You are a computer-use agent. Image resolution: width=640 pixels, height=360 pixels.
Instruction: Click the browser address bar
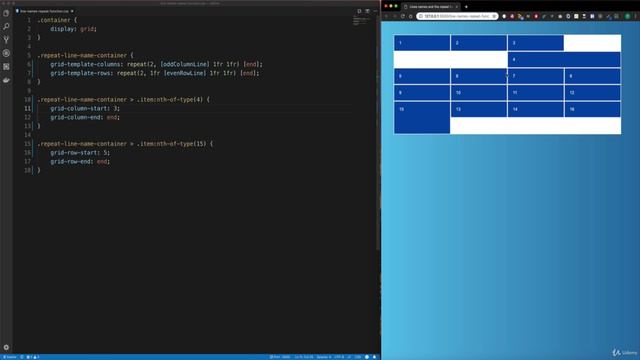point(456,16)
